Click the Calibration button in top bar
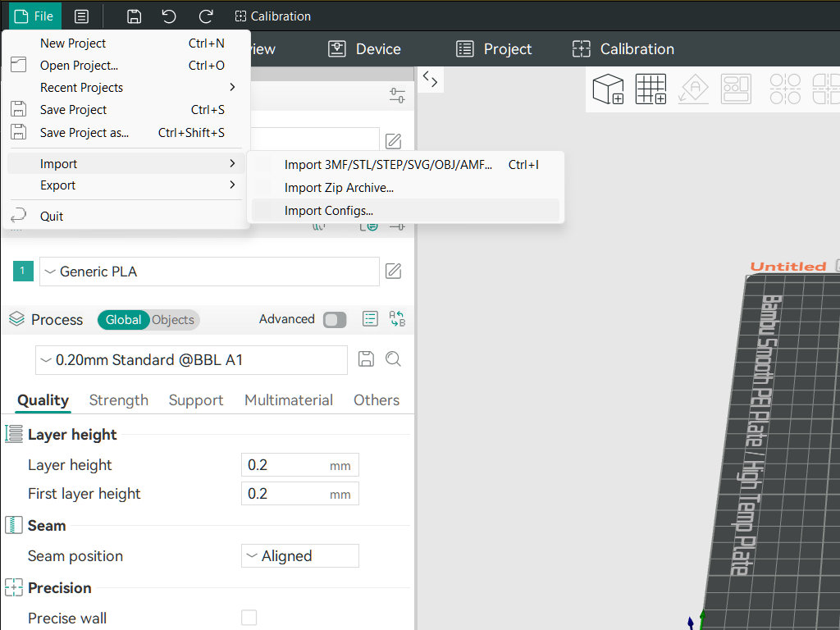 pos(272,16)
